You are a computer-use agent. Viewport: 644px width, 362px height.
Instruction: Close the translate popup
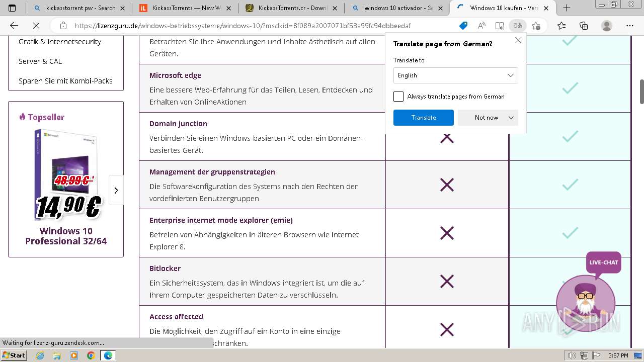518,40
